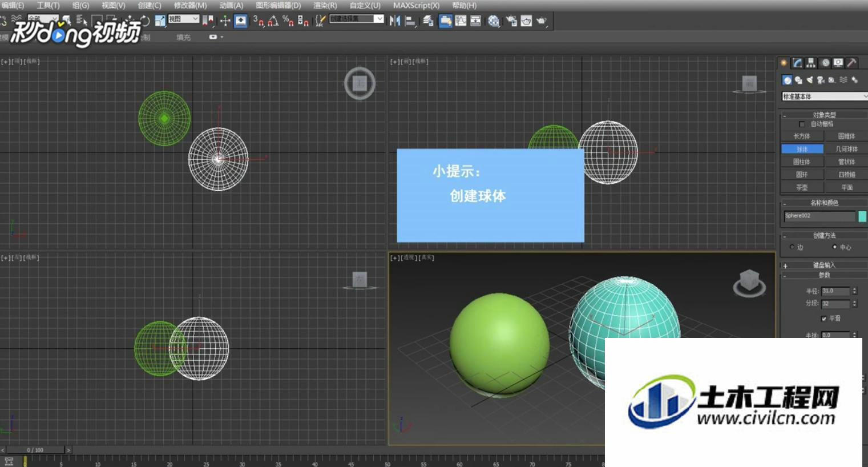Open the 修改器(M) menu
The height and width of the screenshot is (467, 868).
click(x=190, y=5)
